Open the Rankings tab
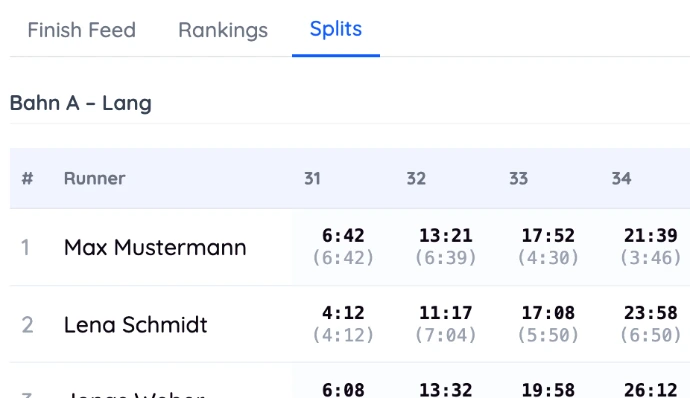The width and height of the screenshot is (690, 398). point(223,31)
